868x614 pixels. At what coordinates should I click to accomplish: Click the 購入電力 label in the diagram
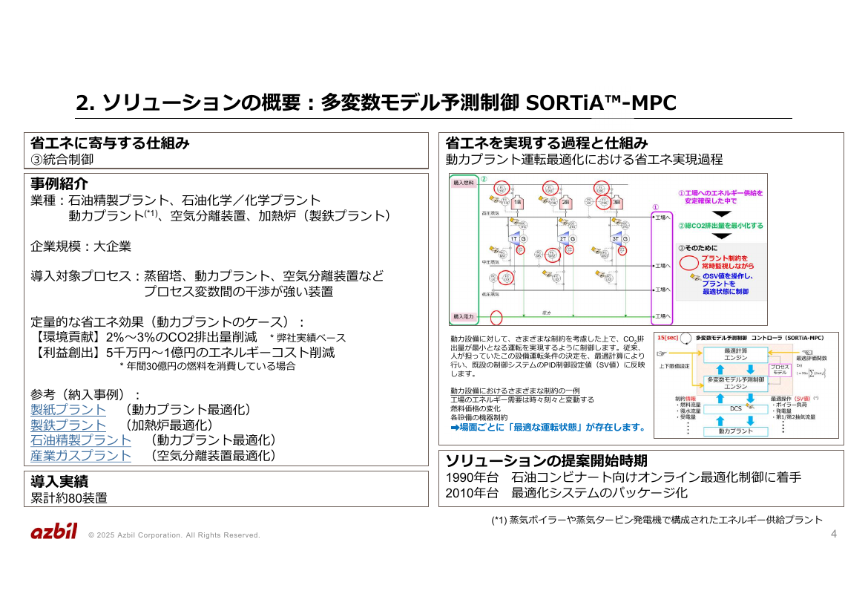click(464, 316)
